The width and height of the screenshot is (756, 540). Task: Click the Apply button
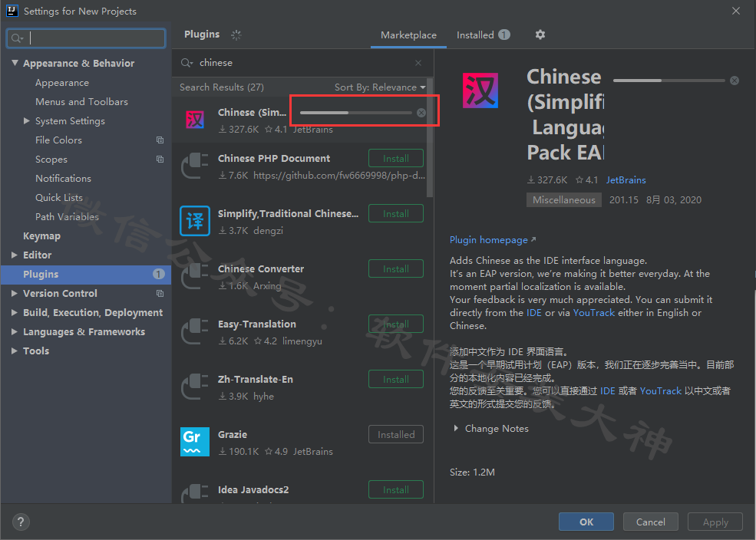coord(715,522)
